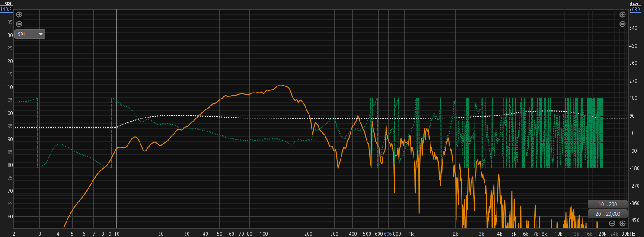This screenshot has width=644, height=237.
Task: Click the 540 degree axis label
Action: click(634, 28)
